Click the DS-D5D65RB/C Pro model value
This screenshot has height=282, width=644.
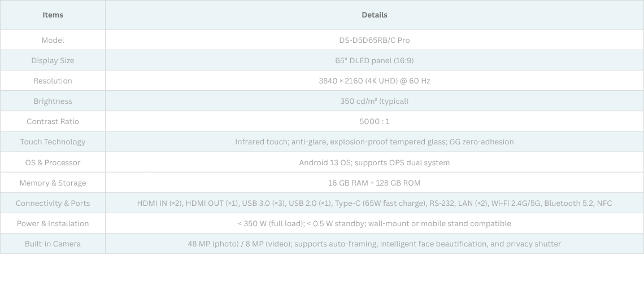pos(374,40)
